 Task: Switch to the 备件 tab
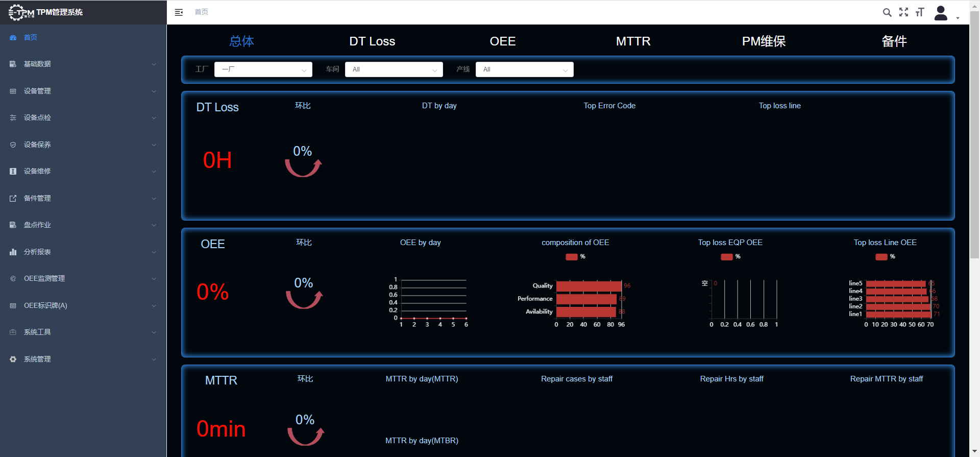(894, 41)
